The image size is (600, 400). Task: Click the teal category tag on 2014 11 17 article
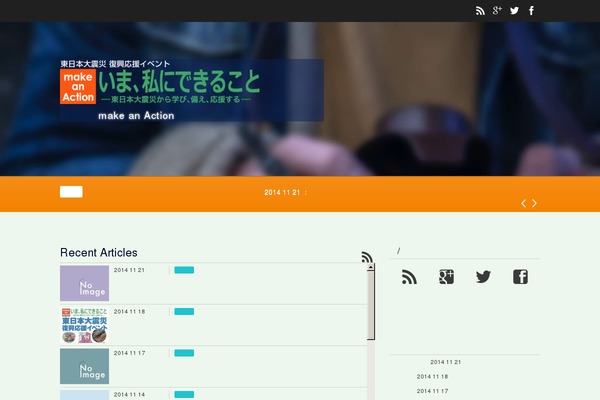click(184, 353)
